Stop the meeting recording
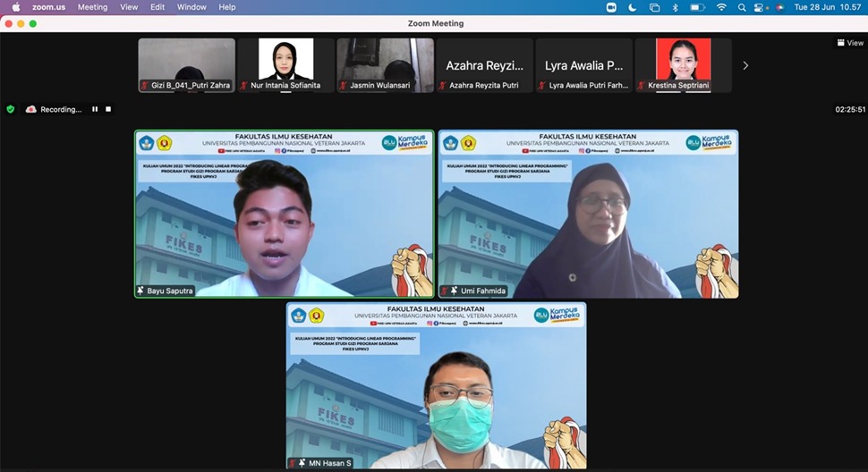Viewport: 868px width, 472px height. tap(108, 109)
